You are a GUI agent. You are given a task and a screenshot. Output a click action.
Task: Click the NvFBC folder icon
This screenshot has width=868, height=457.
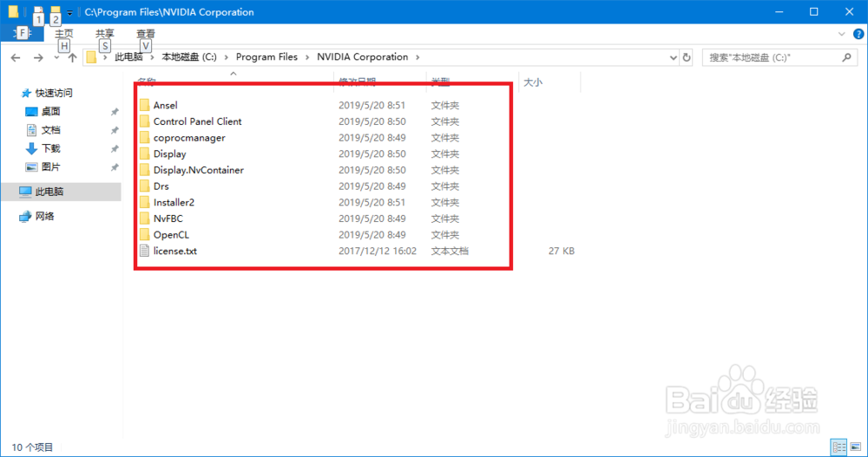[144, 219]
